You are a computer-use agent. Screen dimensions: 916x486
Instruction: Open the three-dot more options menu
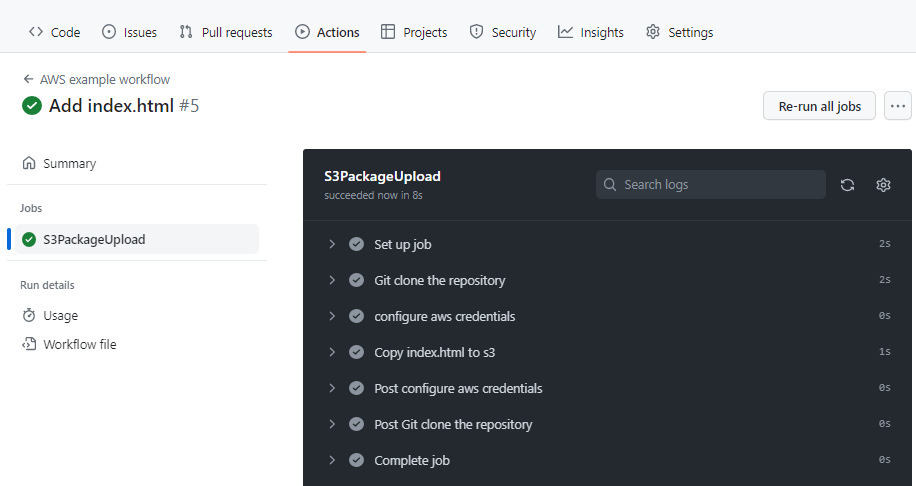point(898,106)
